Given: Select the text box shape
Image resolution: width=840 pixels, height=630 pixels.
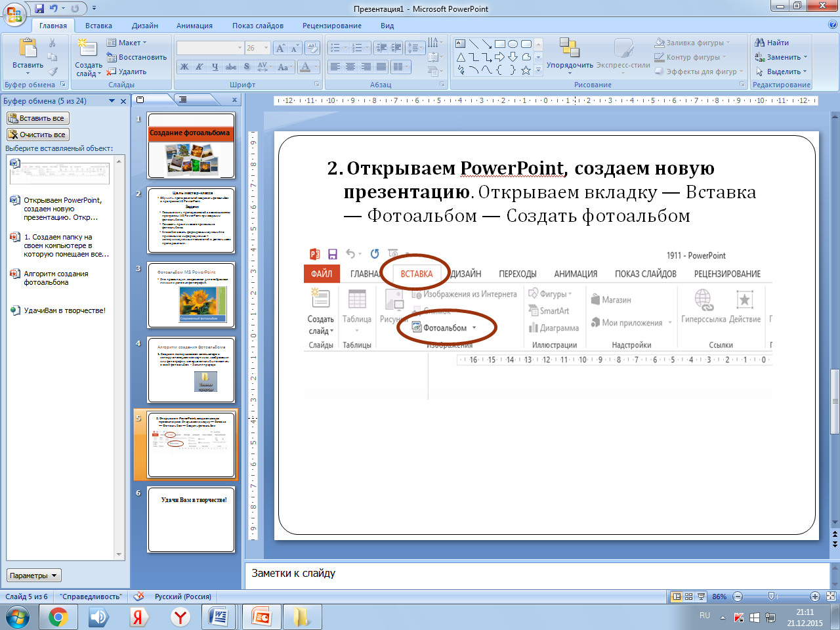Looking at the screenshot, I should 461,44.
